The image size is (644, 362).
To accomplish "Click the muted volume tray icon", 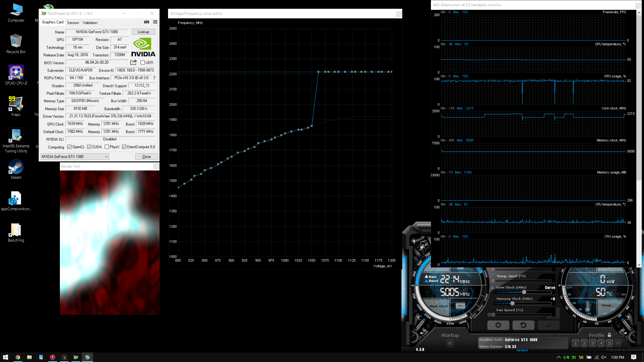I will tap(604, 357).
